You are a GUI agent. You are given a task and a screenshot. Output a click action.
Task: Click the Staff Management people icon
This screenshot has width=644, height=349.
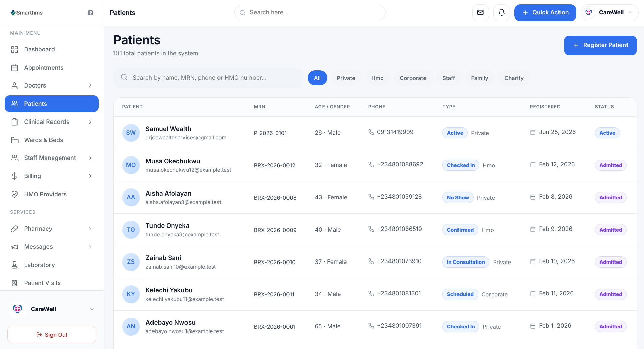click(x=14, y=158)
